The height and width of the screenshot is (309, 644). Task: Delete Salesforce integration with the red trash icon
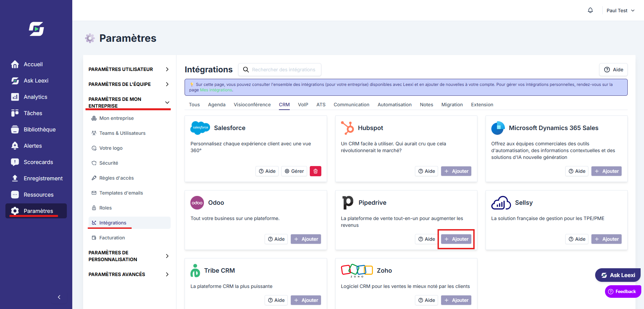316,171
